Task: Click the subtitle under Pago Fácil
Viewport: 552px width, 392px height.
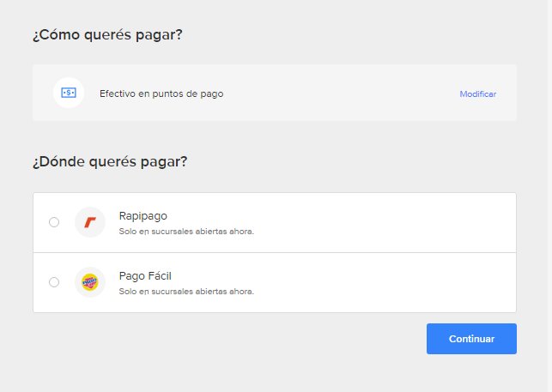Action: click(x=185, y=292)
